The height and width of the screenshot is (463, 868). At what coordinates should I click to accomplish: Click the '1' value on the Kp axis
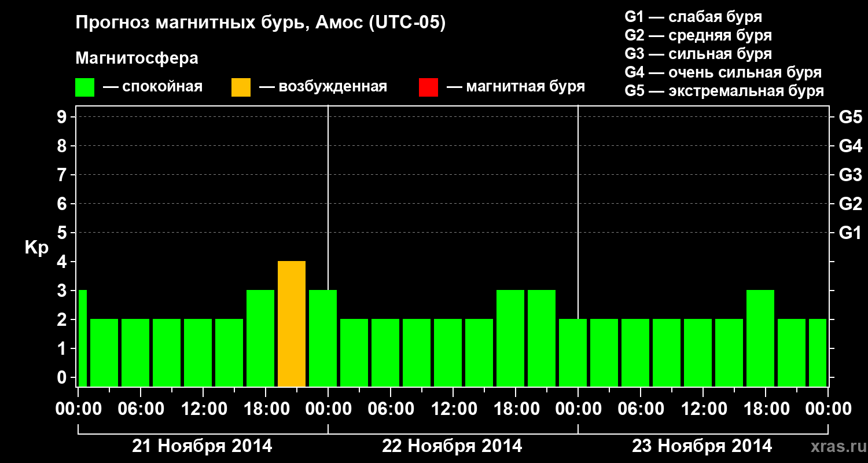tap(63, 349)
